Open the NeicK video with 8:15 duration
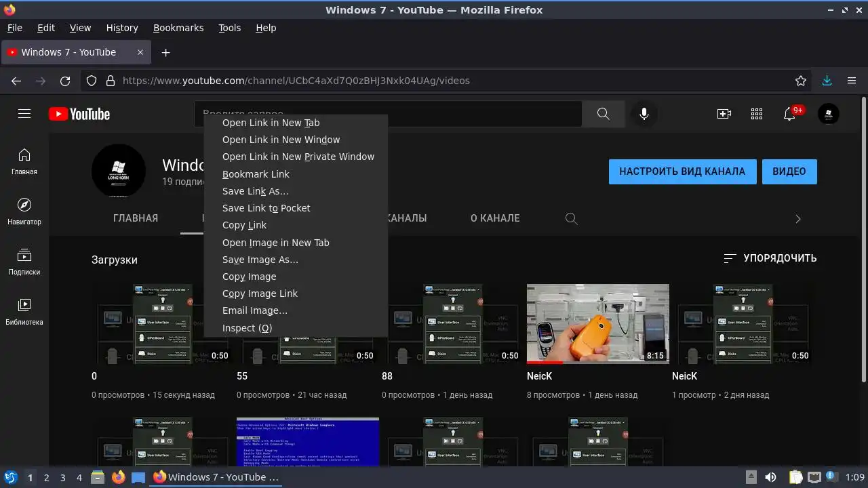Screen dimensions: 868x488 598,324
